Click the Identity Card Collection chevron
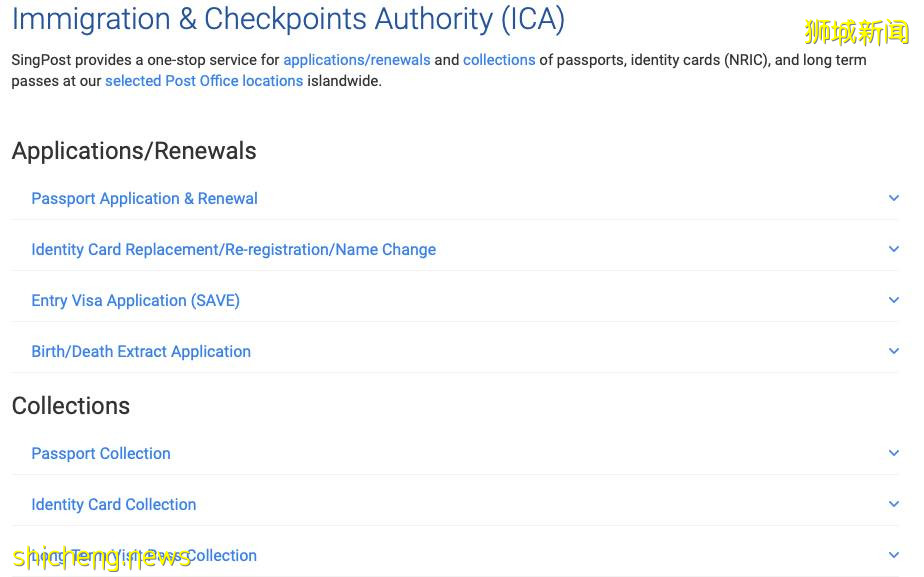The image size is (924, 577). coord(893,504)
